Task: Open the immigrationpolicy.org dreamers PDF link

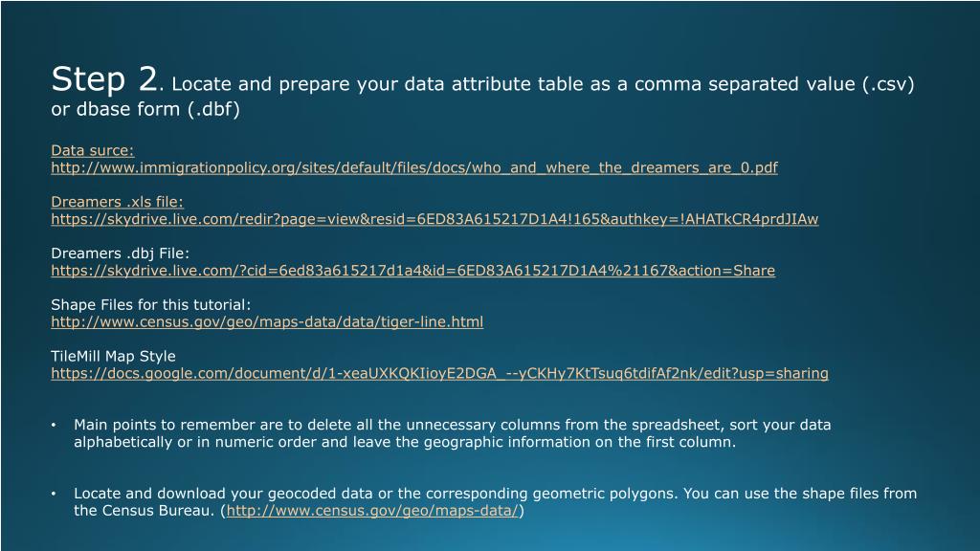Action: tap(414, 167)
